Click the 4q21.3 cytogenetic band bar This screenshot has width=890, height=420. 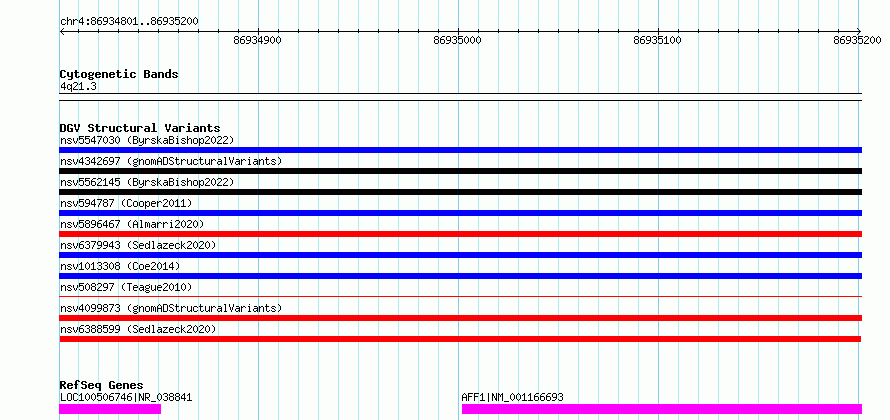coord(460,97)
